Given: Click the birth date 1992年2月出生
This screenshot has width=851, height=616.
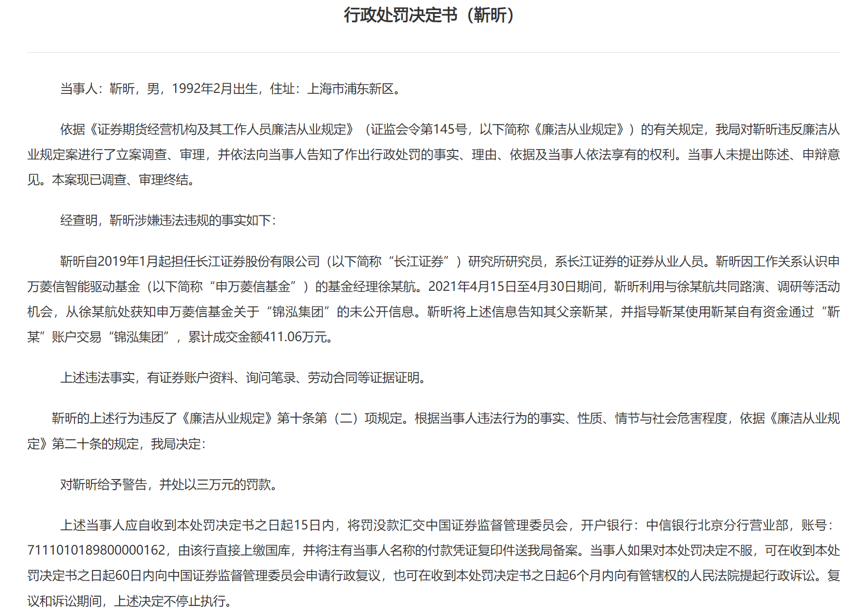Looking at the screenshot, I should [x=215, y=89].
